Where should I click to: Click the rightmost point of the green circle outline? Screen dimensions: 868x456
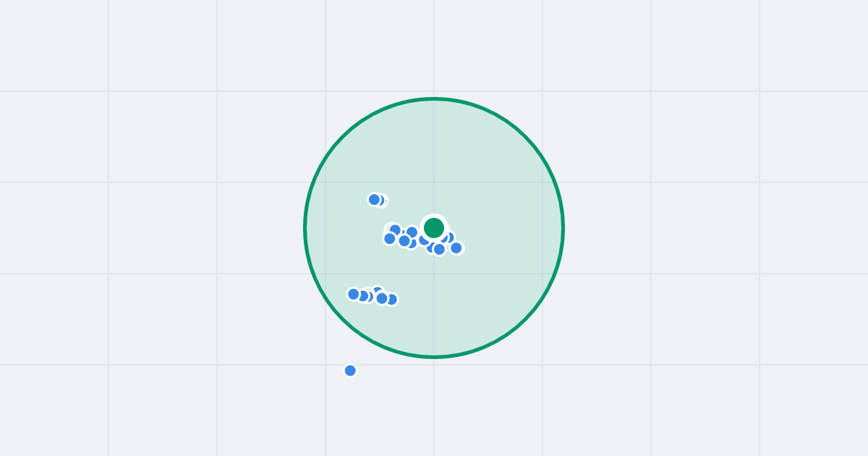coord(563,228)
